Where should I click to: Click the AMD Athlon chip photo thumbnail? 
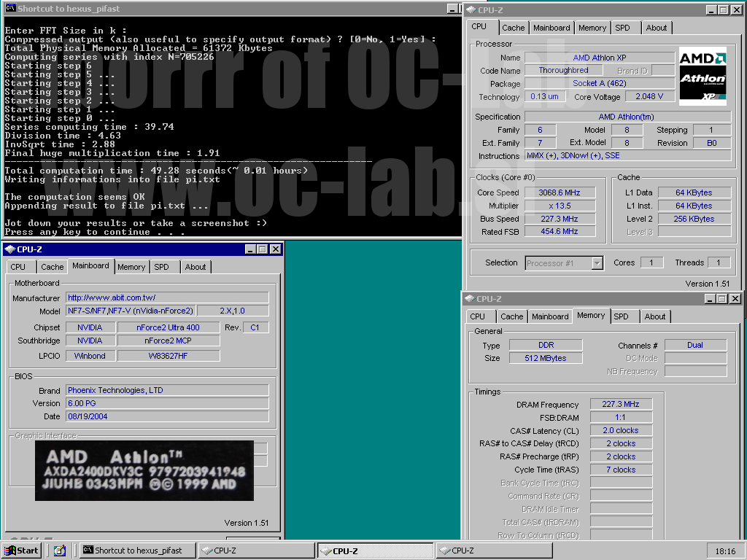coord(144,471)
